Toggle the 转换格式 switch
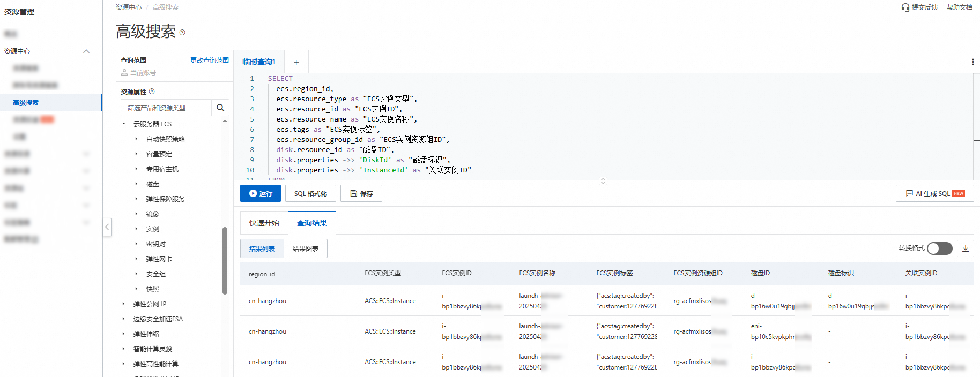Screen dimensions: 980x377 pyautogui.click(x=940, y=248)
